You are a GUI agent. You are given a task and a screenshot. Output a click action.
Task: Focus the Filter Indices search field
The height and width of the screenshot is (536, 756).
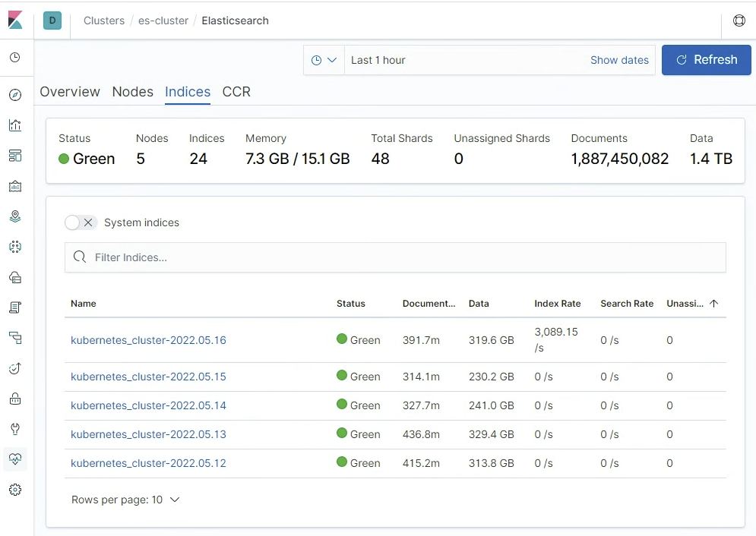pyautogui.click(x=395, y=257)
